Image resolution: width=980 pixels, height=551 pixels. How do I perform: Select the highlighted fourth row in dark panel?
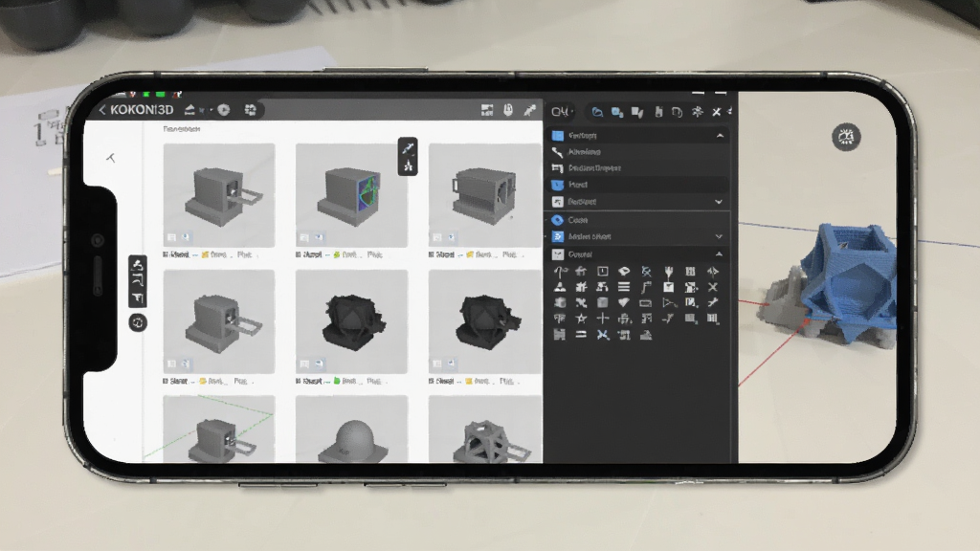click(x=638, y=185)
